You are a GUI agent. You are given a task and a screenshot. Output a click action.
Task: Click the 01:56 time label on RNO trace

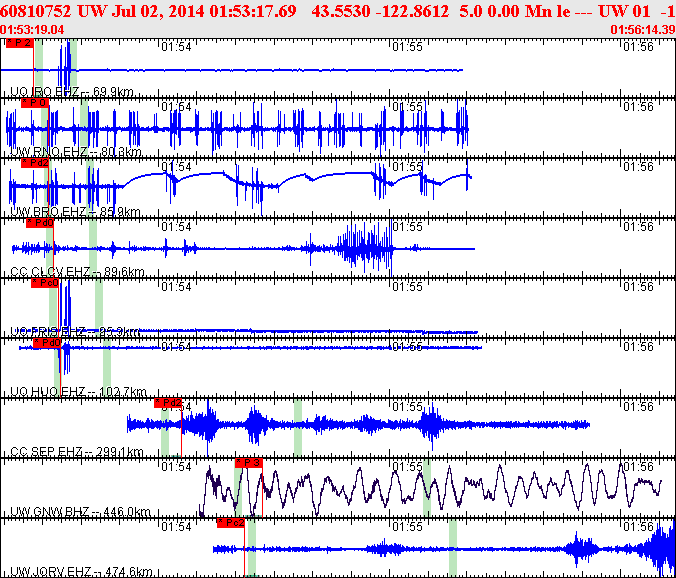(638, 106)
